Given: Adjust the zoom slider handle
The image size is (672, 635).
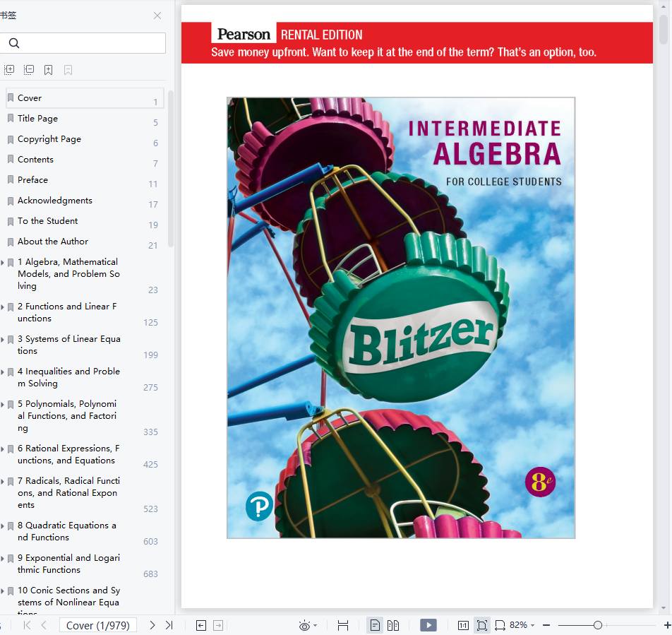Looking at the screenshot, I should pos(598,625).
